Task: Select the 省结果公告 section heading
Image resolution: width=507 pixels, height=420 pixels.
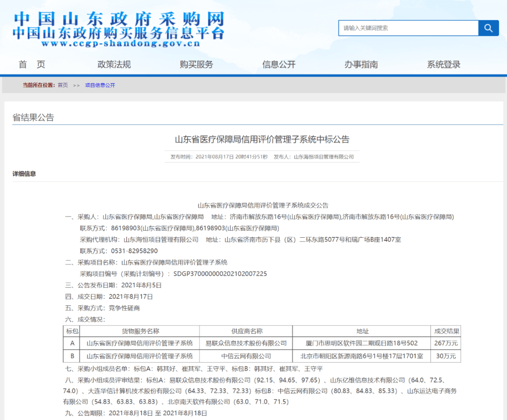Action: (x=33, y=117)
